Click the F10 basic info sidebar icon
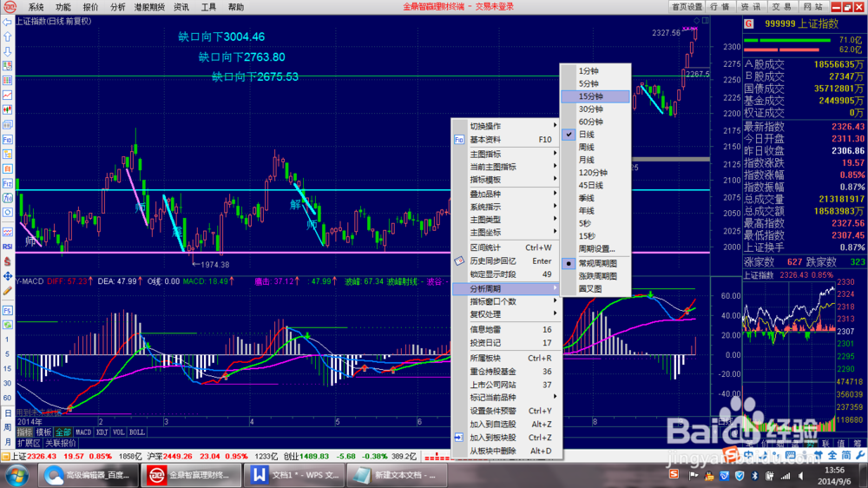 point(7,140)
